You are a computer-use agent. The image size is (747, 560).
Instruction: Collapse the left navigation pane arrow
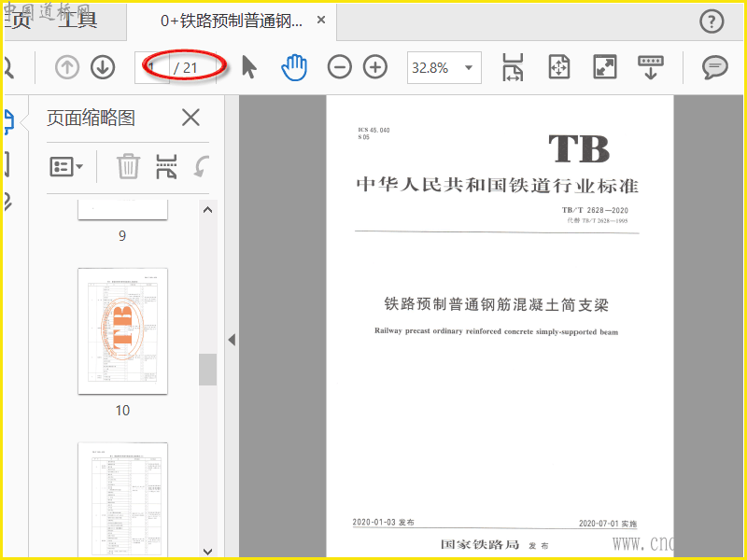click(x=232, y=340)
